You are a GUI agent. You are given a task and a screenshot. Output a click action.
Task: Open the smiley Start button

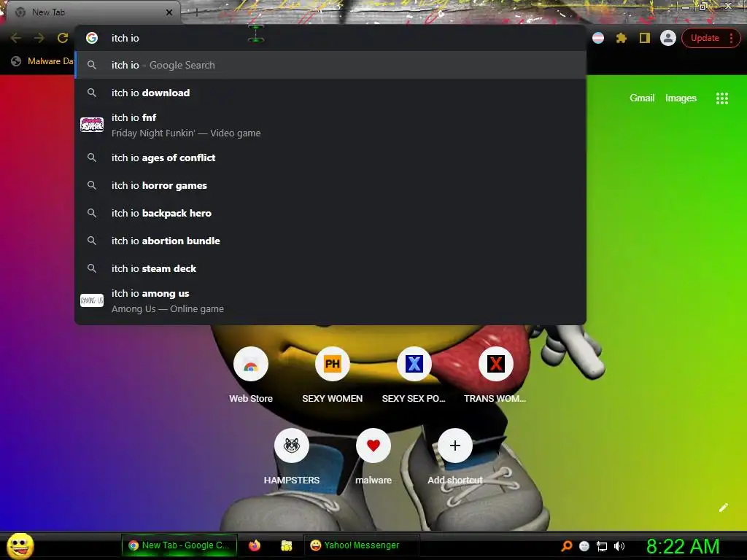click(20, 545)
